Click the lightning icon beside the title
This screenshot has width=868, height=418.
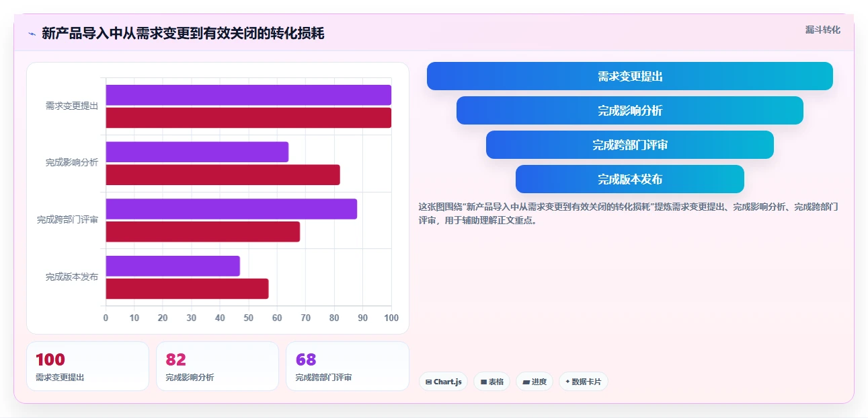pos(32,34)
